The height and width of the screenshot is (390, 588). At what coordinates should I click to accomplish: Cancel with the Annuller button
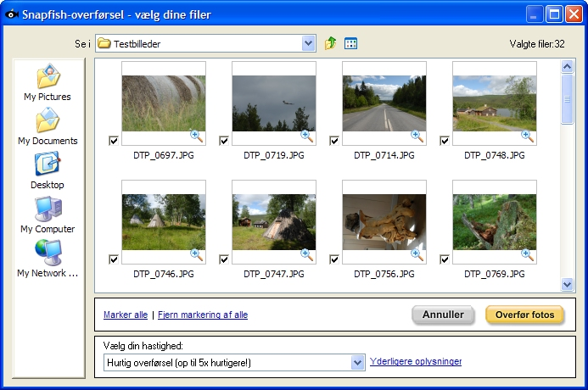(443, 315)
